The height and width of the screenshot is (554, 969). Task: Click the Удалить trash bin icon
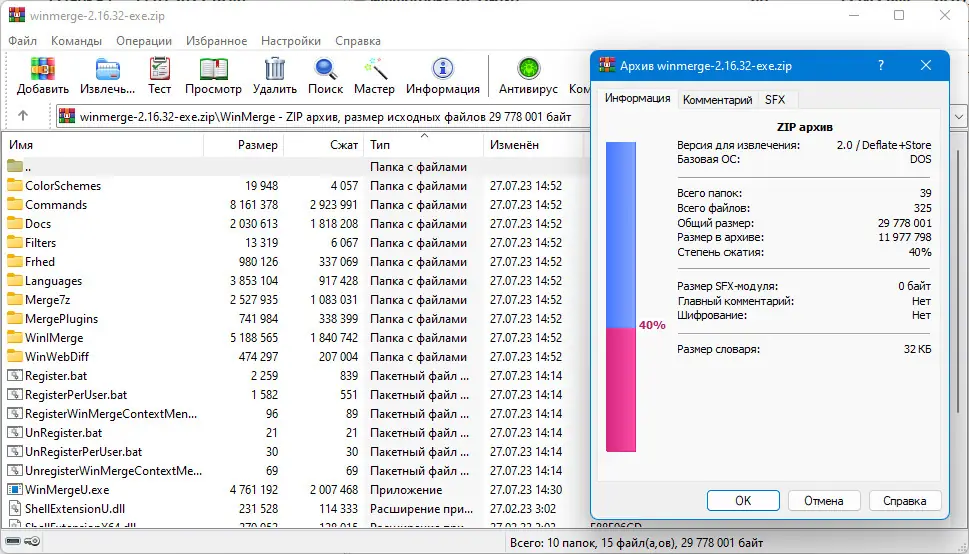274,68
